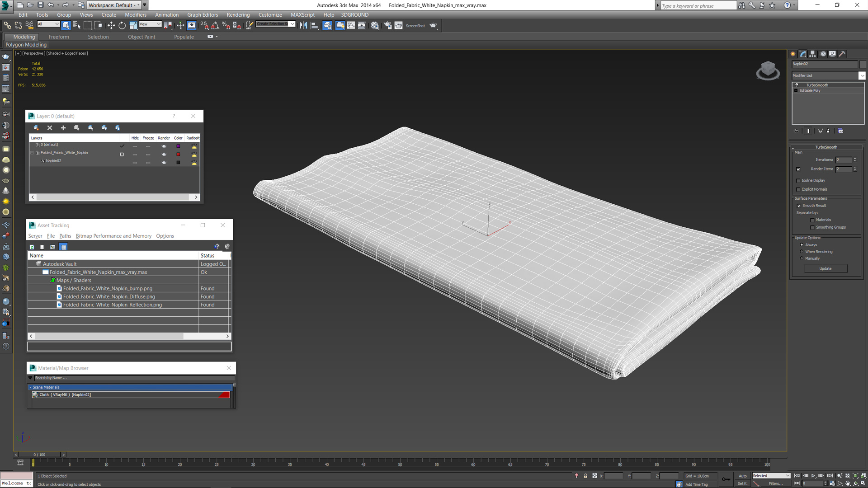
Task: Delete highlighted layer in Layer dialog
Action: tap(50, 128)
